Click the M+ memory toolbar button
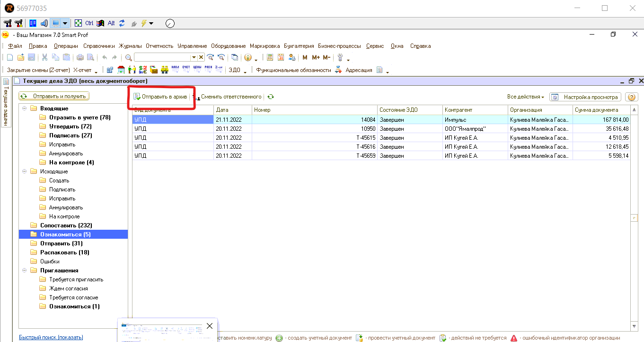The width and height of the screenshot is (644, 342). [316, 57]
